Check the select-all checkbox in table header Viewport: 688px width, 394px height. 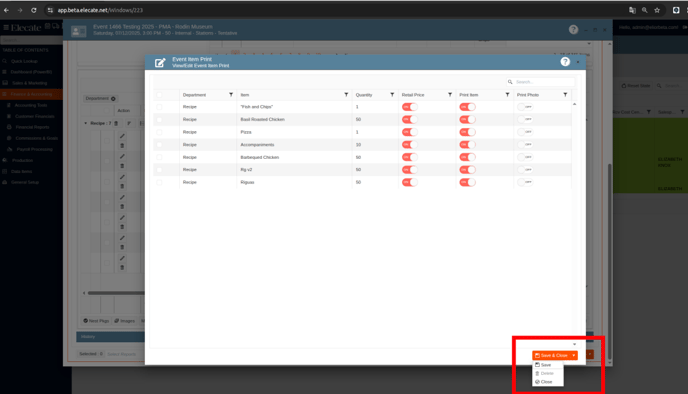click(159, 95)
